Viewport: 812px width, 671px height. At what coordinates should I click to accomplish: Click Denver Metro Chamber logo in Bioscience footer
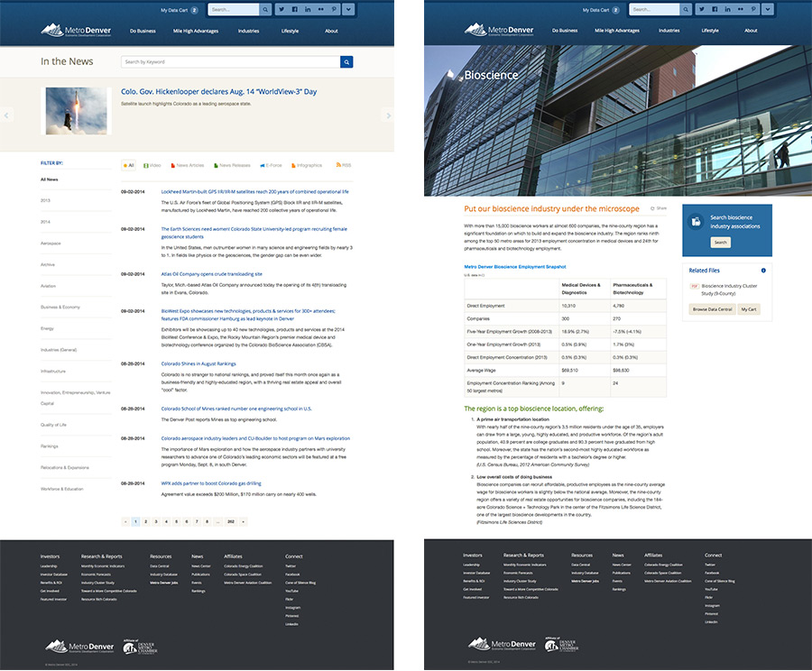562,645
